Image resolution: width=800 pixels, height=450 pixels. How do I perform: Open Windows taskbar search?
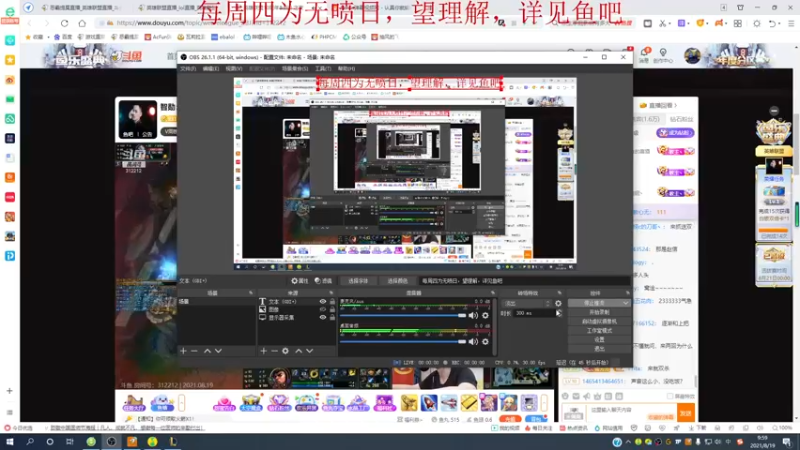pyautogui.click(x=30, y=442)
